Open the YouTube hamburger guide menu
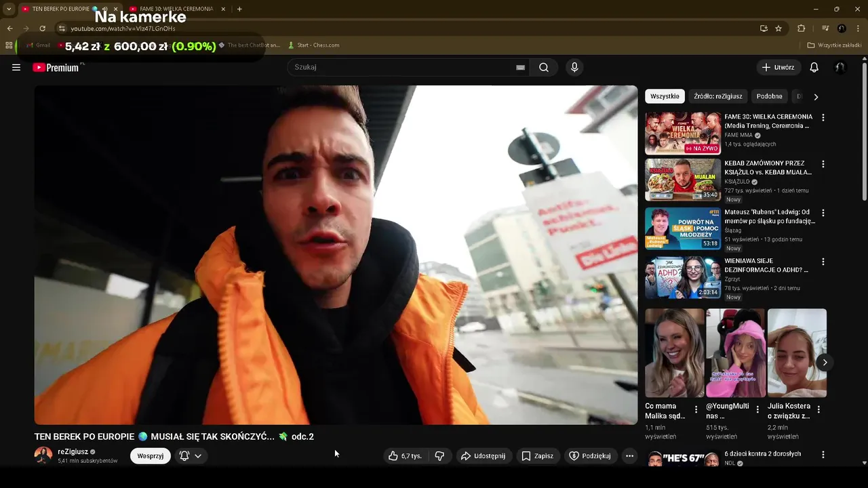The width and height of the screenshot is (868, 488). coord(16,67)
